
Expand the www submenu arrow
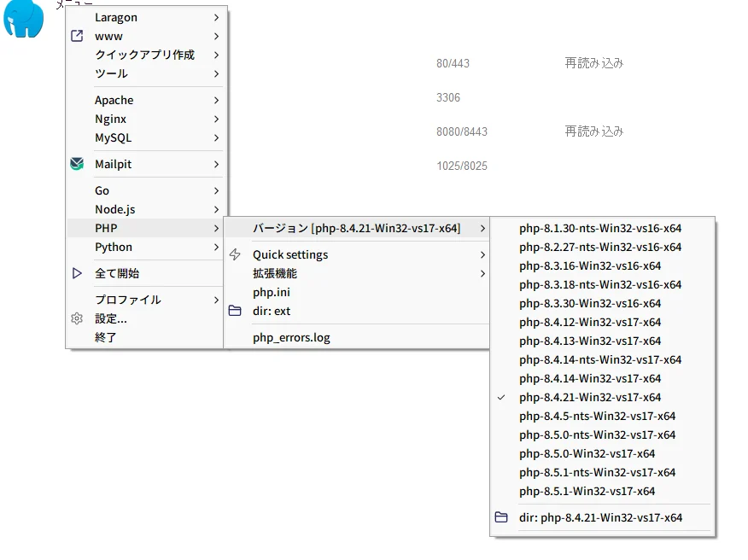(x=217, y=36)
